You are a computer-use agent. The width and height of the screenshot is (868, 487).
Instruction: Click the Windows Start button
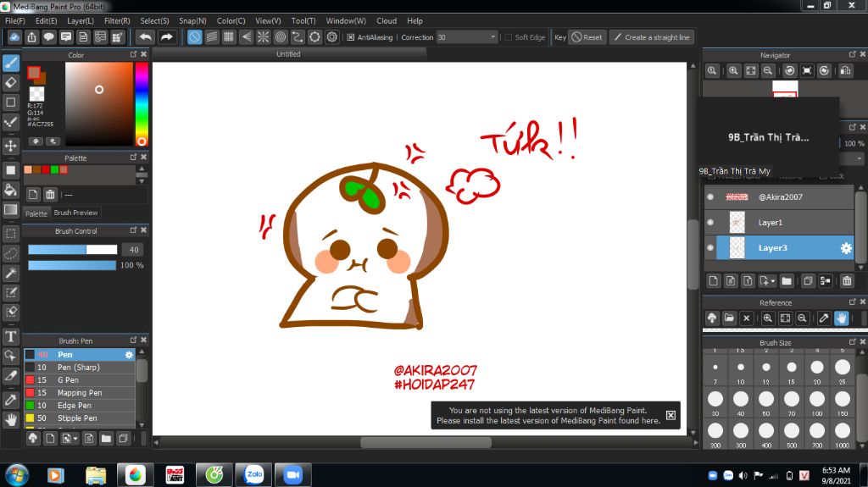pyautogui.click(x=17, y=475)
